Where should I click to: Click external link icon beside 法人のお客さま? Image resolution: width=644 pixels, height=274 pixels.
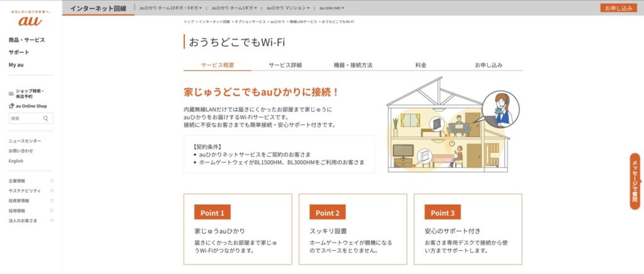coord(52,220)
